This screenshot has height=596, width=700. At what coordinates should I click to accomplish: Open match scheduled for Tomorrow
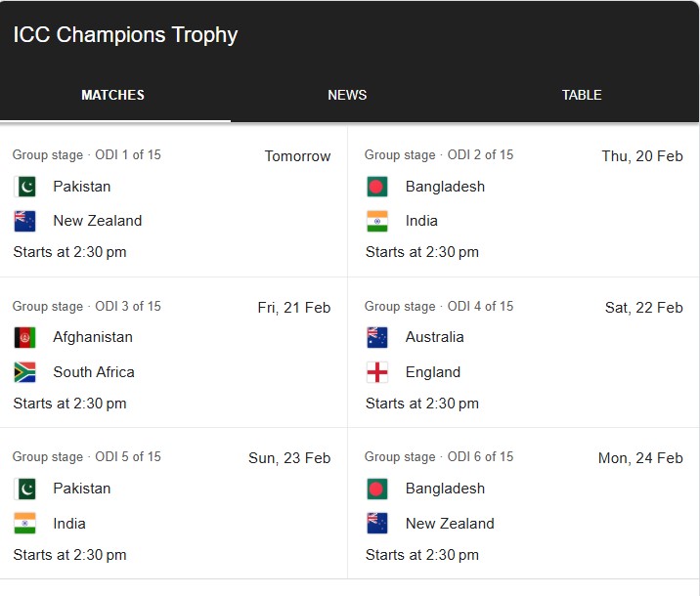pyautogui.click(x=173, y=202)
